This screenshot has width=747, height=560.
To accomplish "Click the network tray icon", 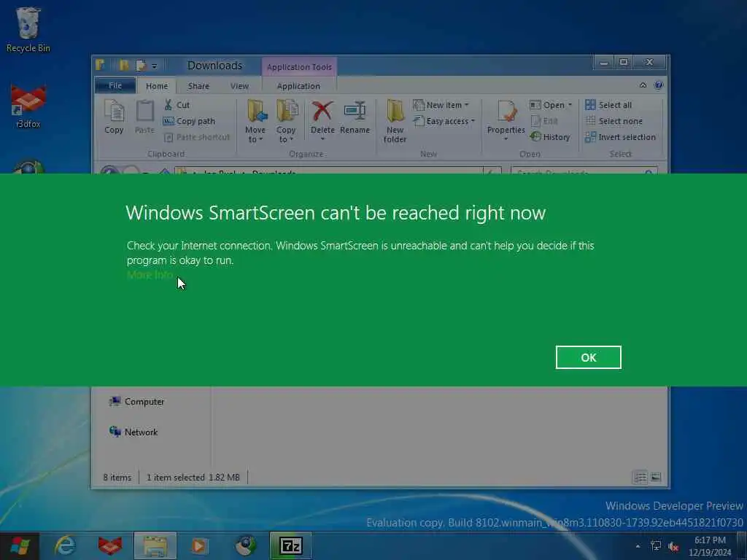I will point(656,546).
